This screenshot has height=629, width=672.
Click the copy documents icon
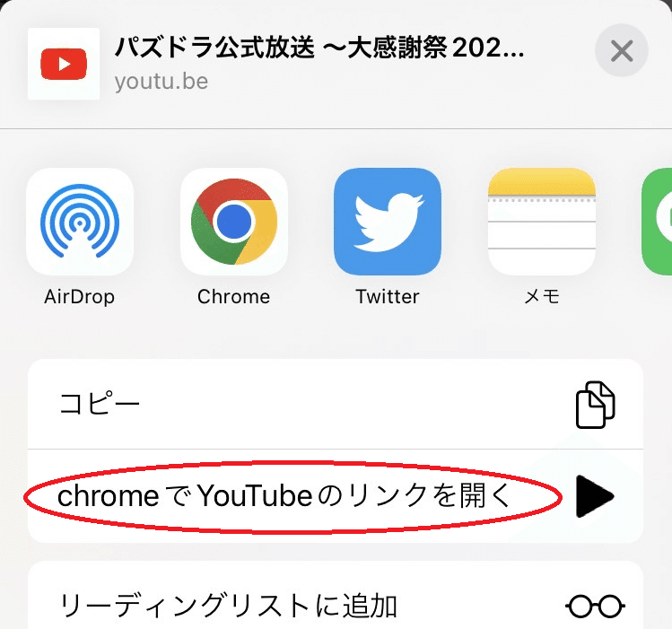[595, 405]
